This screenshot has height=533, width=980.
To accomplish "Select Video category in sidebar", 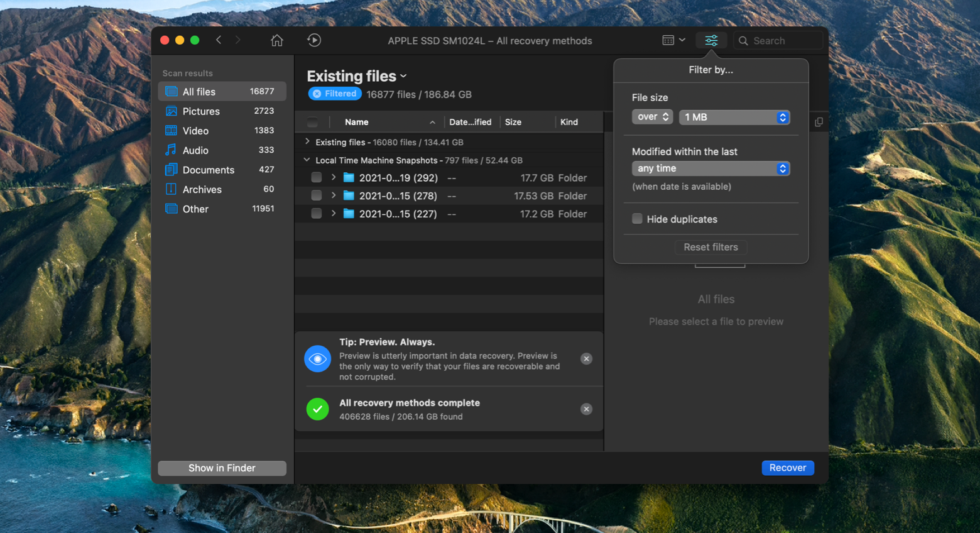I will click(222, 131).
